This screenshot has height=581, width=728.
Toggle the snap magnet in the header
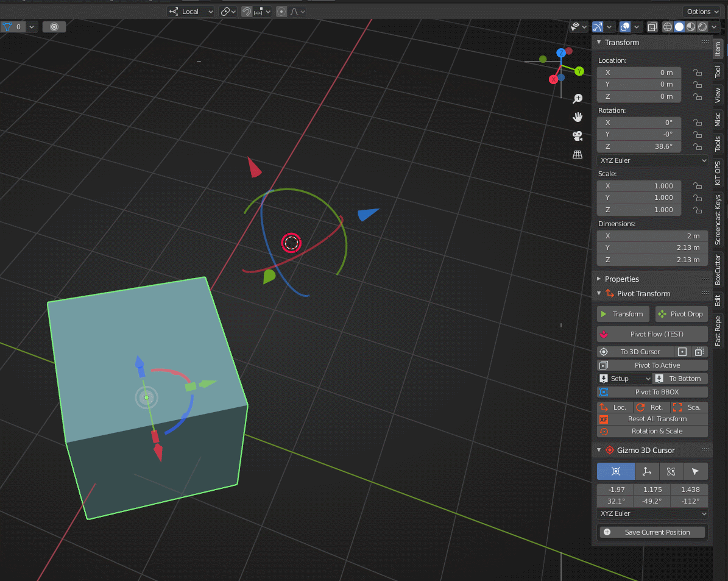(247, 12)
